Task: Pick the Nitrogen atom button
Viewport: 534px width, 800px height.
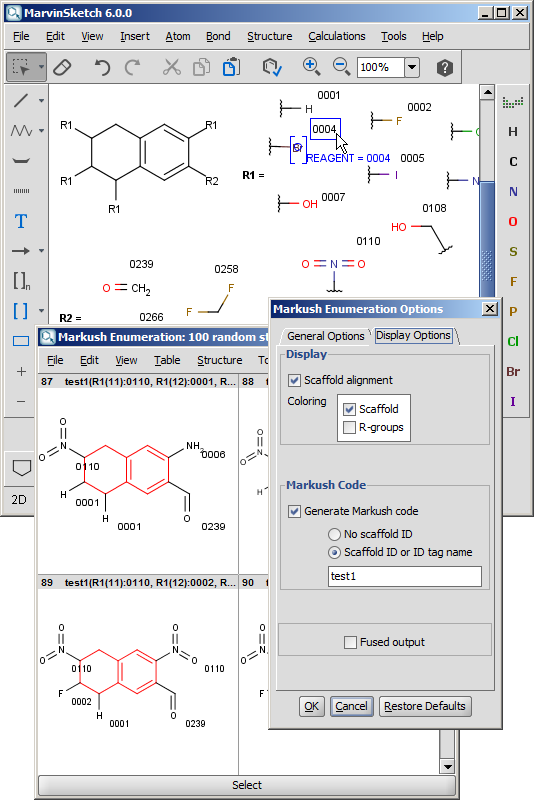Action: click(513, 191)
